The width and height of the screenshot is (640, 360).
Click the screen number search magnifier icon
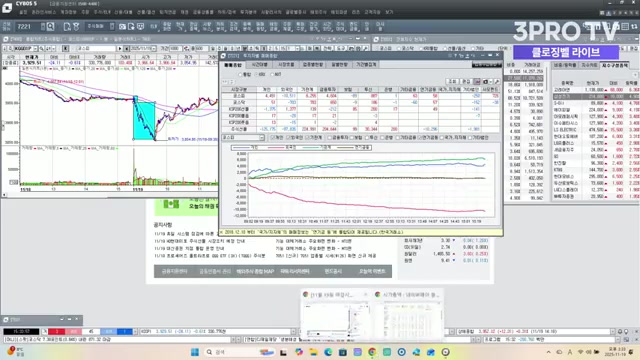coord(50,27)
